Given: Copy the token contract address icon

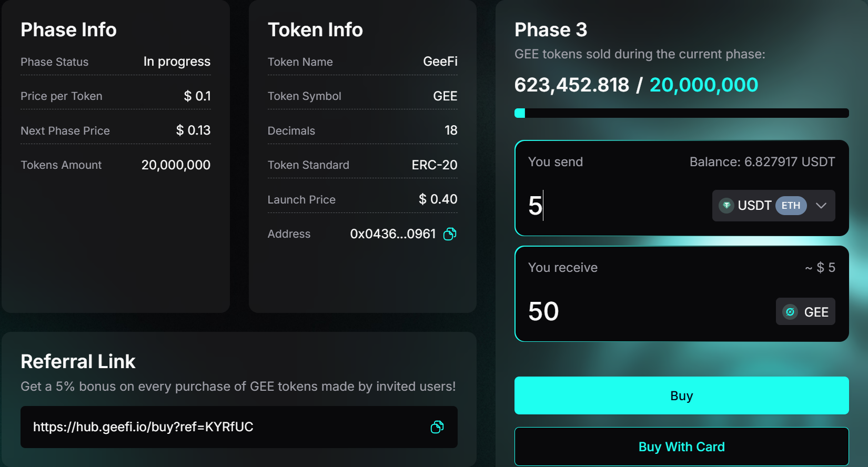Looking at the screenshot, I should tap(450, 234).
